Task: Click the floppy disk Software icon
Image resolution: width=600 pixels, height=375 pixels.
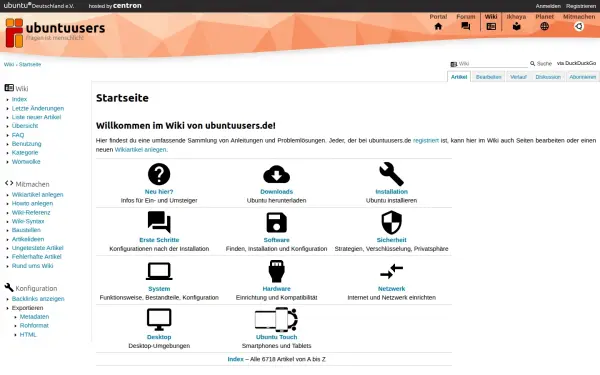Action: [x=276, y=223]
